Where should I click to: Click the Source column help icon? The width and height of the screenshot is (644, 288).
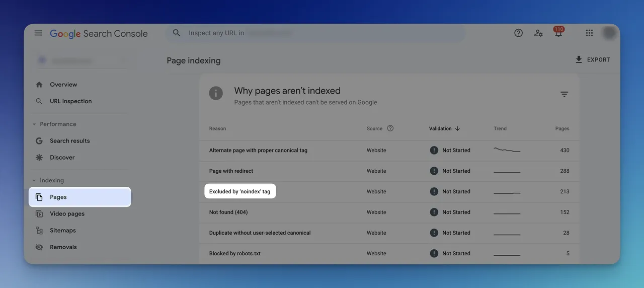coord(390,128)
